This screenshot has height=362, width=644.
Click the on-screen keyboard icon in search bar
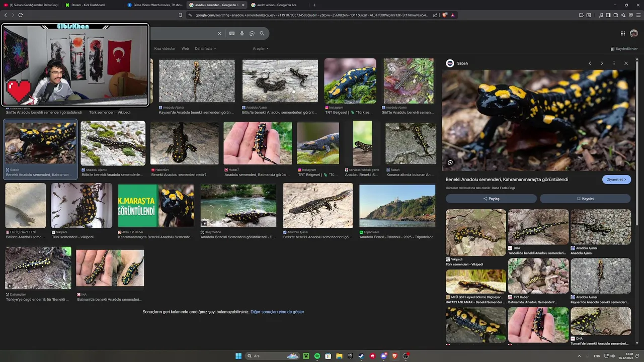coord(231,34)
